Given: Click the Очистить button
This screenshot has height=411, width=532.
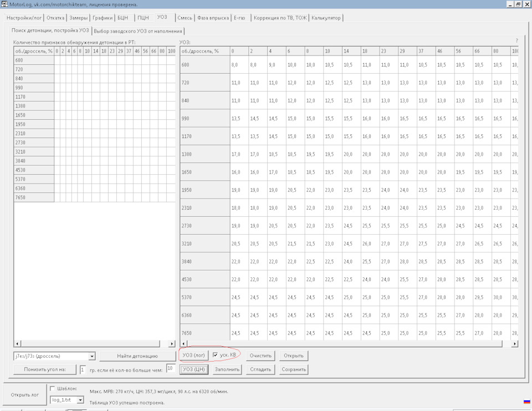Looking at the screenshot, I should pos(260,356).
